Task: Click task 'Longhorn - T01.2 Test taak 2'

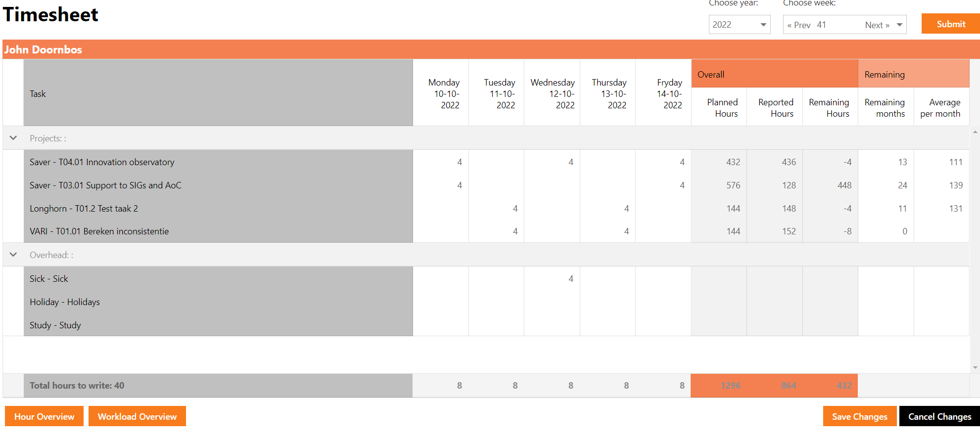Action: pos(84,208)
